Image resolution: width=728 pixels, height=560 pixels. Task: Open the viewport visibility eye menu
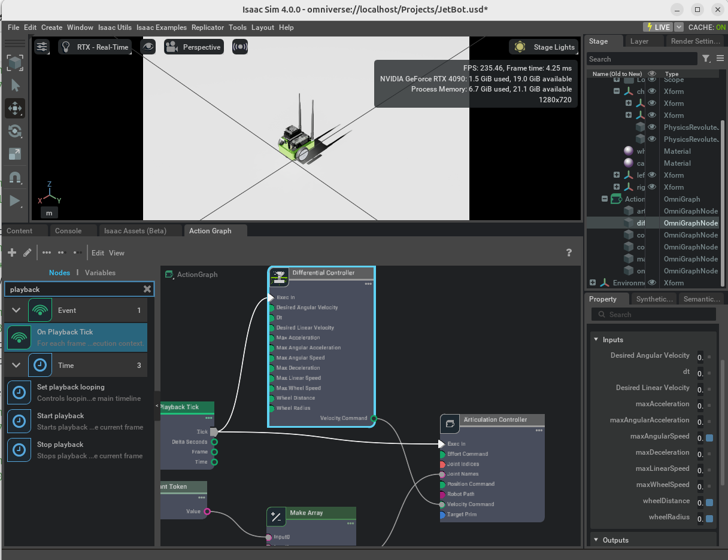(x=148, y=47)
